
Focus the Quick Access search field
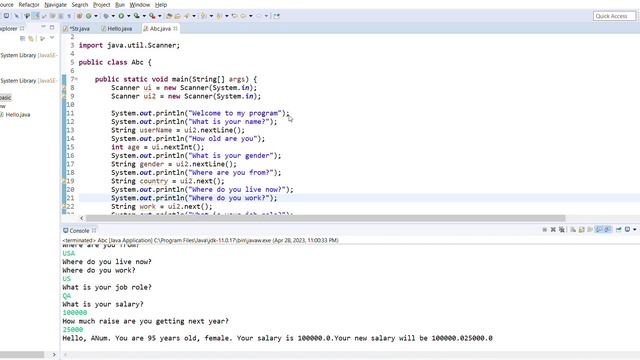614,16
